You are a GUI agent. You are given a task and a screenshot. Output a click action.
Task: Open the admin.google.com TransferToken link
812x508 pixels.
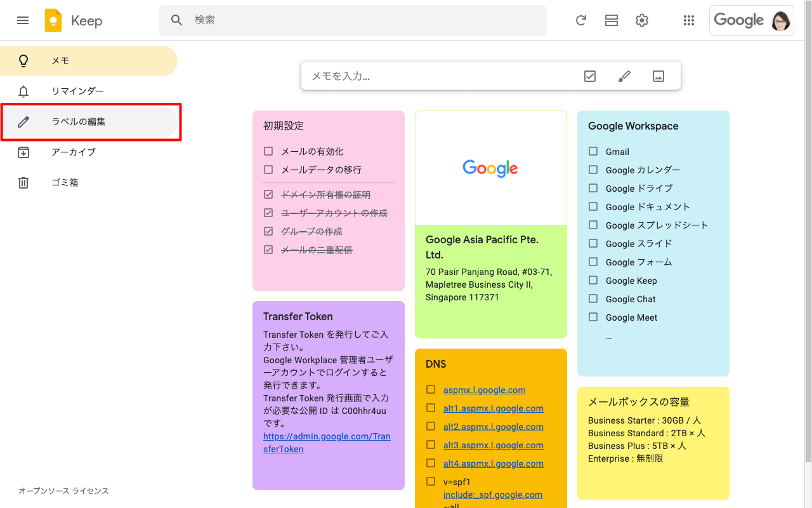tap(327, 443)
